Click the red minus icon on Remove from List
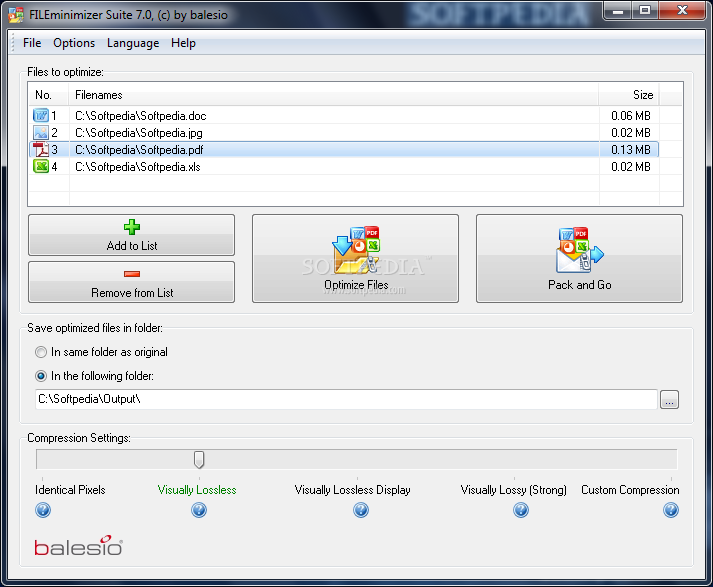The height and width of the screenshot is (587, 713). pyautogui.click(x=132, y=274)
